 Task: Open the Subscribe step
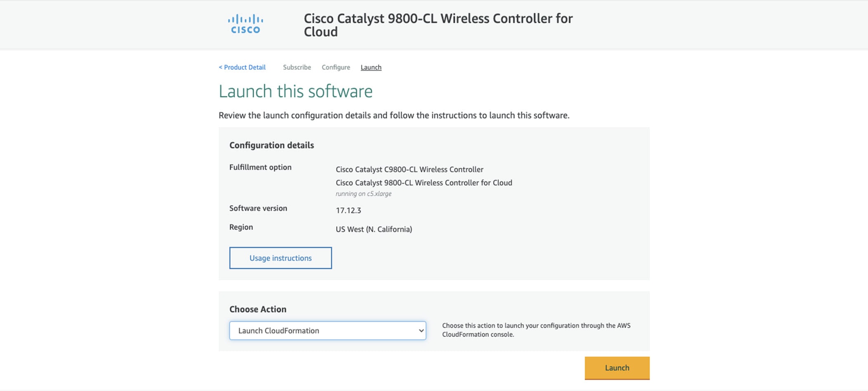[297, 67]
